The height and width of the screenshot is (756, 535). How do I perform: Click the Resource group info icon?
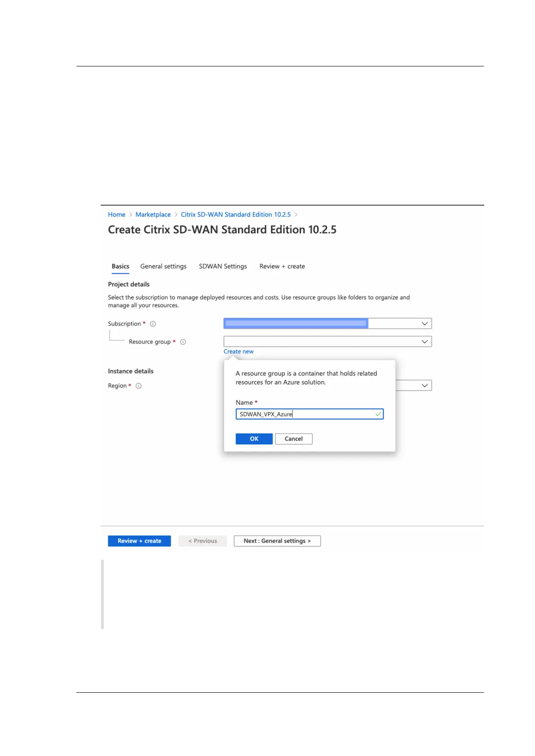point(183,342)
